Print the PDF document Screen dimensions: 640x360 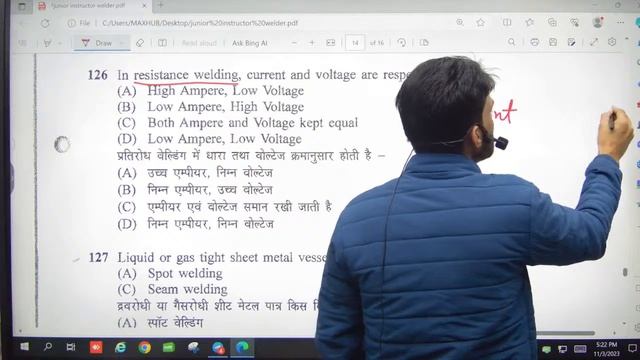pyautogui.click(x=534, y=42)
